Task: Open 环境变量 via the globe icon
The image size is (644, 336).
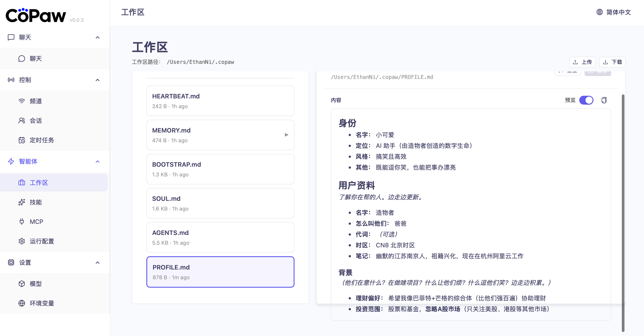Action: tap(22, 303)
